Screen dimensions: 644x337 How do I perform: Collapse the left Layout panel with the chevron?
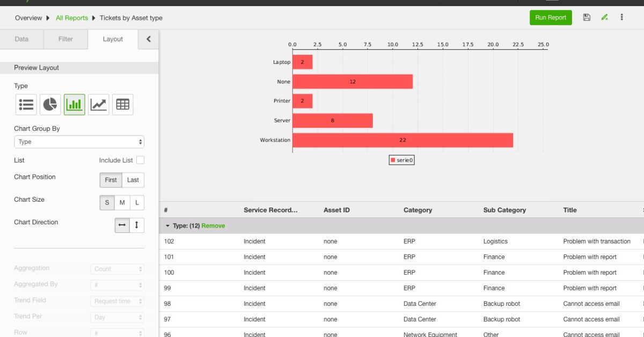click(149, 39)
